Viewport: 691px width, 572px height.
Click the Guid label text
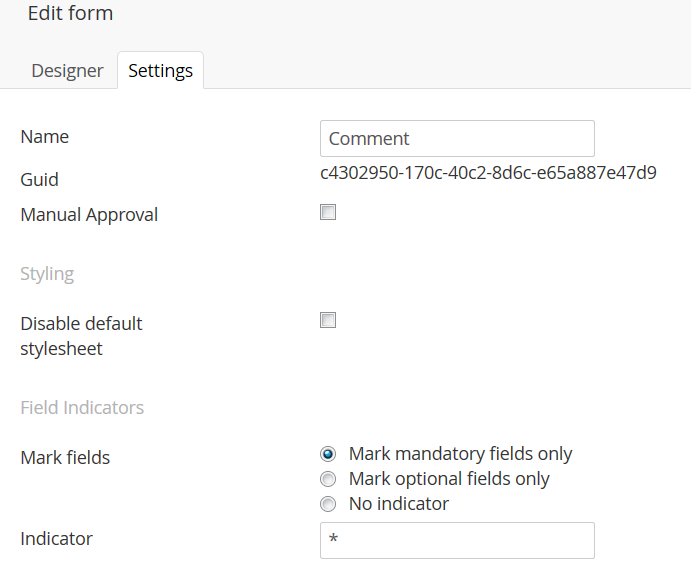click(x=39, y=180)
